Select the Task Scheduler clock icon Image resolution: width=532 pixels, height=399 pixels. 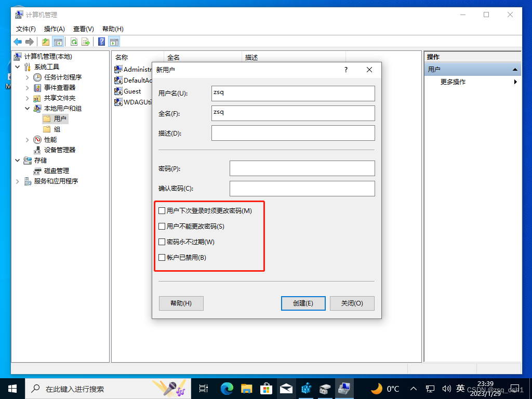[x=37, y=77]
